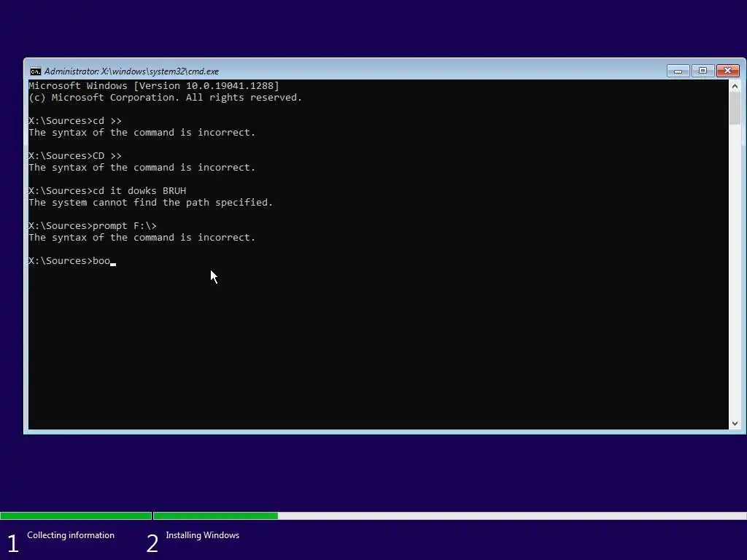Click the uppercase 'CD >>' command line
Image resolution: width=747 pixels, height=560 pixels.
tap(75, 156)
